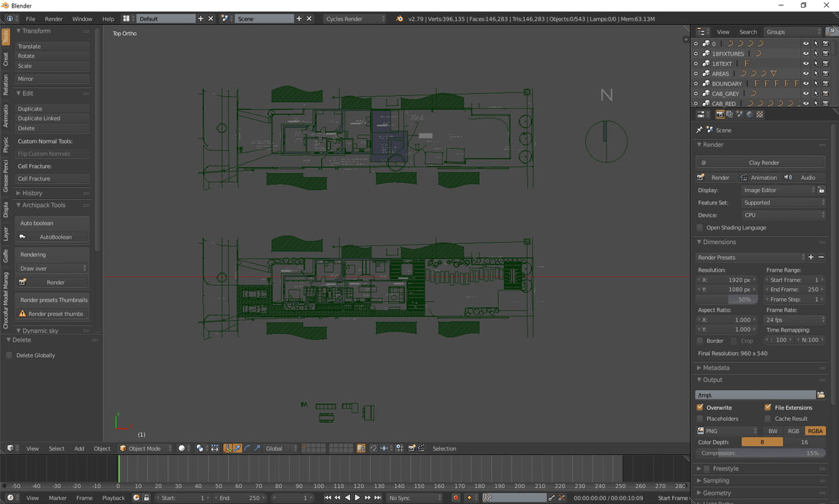Select the Render Layers properties icon
The width and height of the screenshot is (839, 504).
729,114
